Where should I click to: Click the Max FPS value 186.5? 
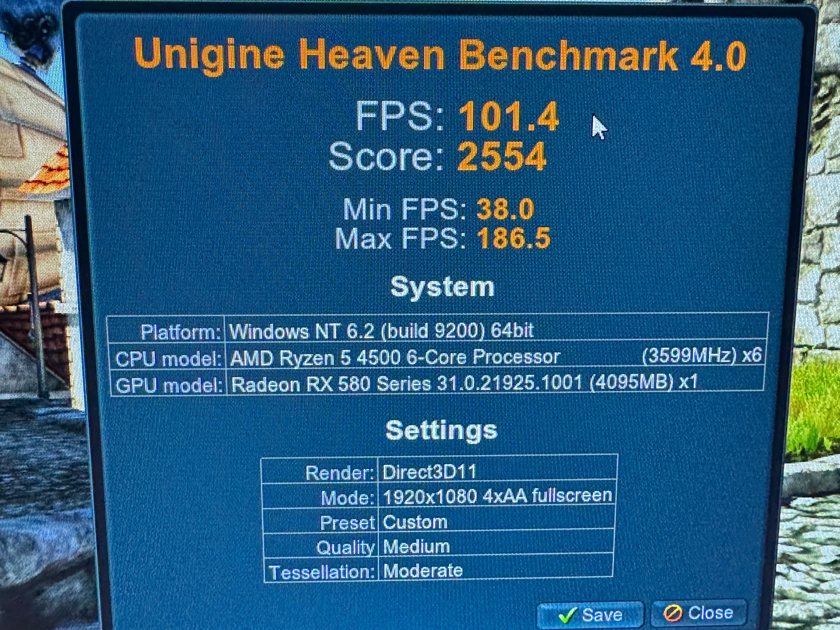(513, 238)
